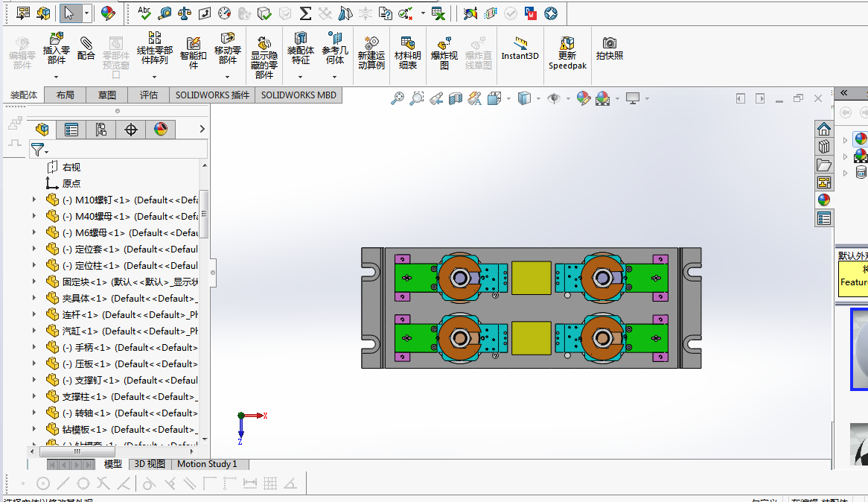Open the FeatureManager design tree tab icon
The image size is (868, 502).
point(42,130)
